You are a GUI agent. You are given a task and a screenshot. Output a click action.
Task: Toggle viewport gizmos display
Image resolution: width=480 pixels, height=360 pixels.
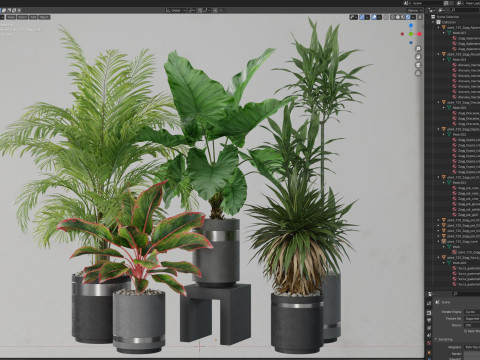pyautogui.click(x=362, y=17)
